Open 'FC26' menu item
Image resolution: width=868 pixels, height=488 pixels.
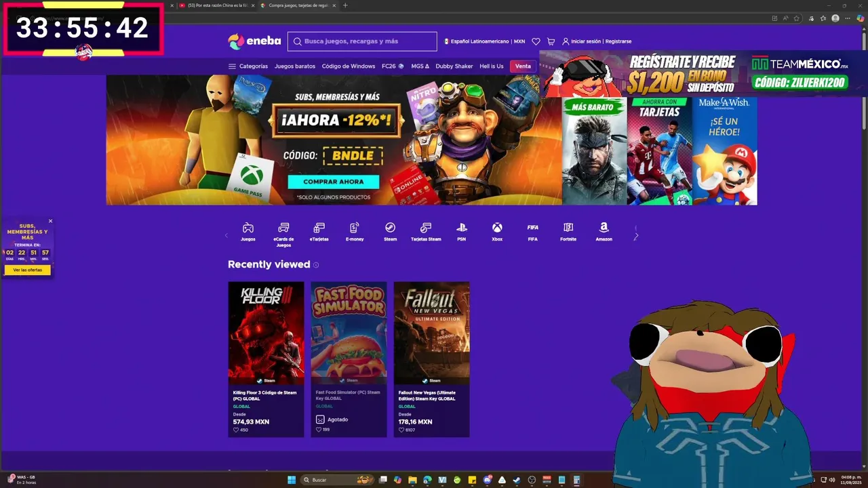(393, 66)
